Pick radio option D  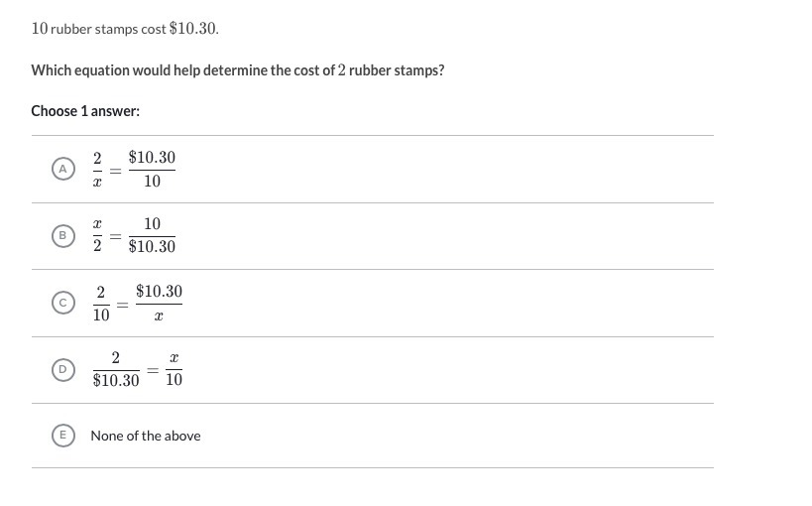point(63,370)
